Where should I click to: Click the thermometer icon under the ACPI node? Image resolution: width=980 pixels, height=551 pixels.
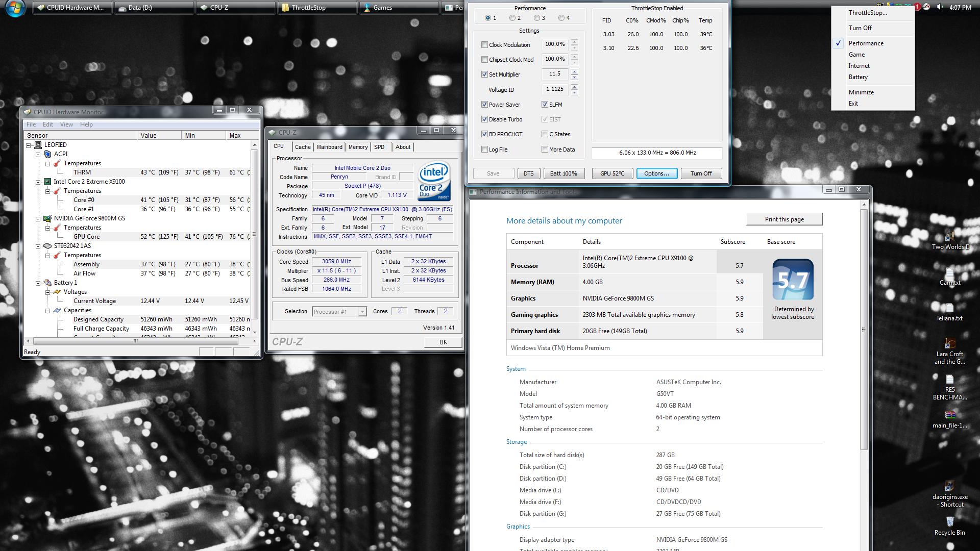point(57,163)
